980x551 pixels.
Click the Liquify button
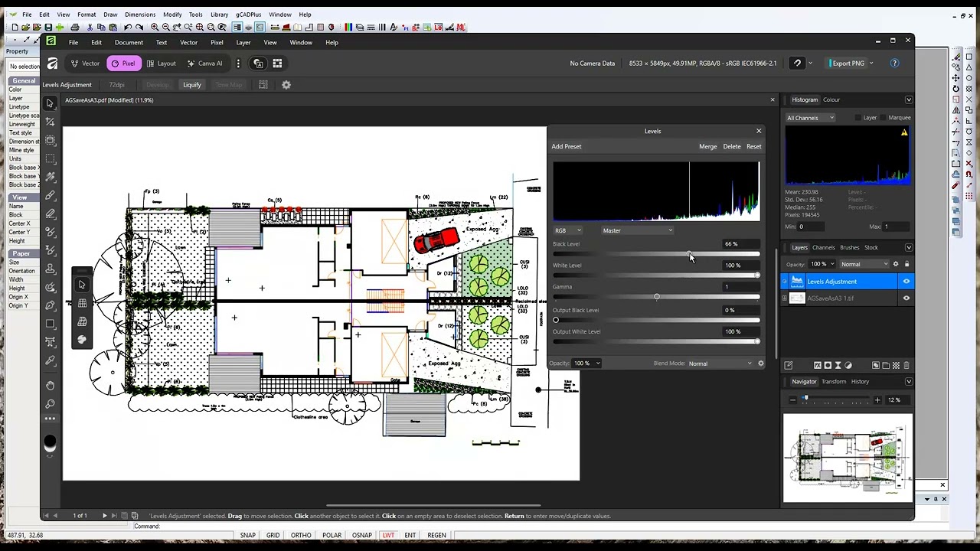(x=191, y=85)
